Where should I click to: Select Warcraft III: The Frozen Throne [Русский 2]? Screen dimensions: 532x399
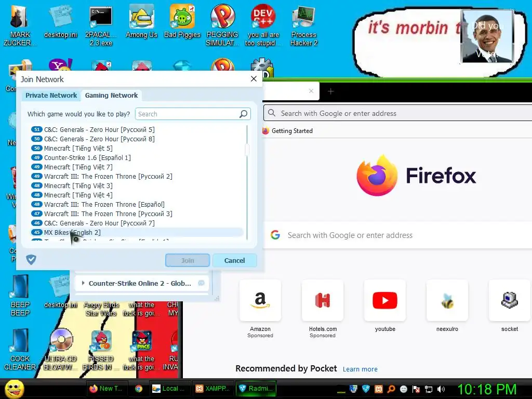click(x=108, y=177)
